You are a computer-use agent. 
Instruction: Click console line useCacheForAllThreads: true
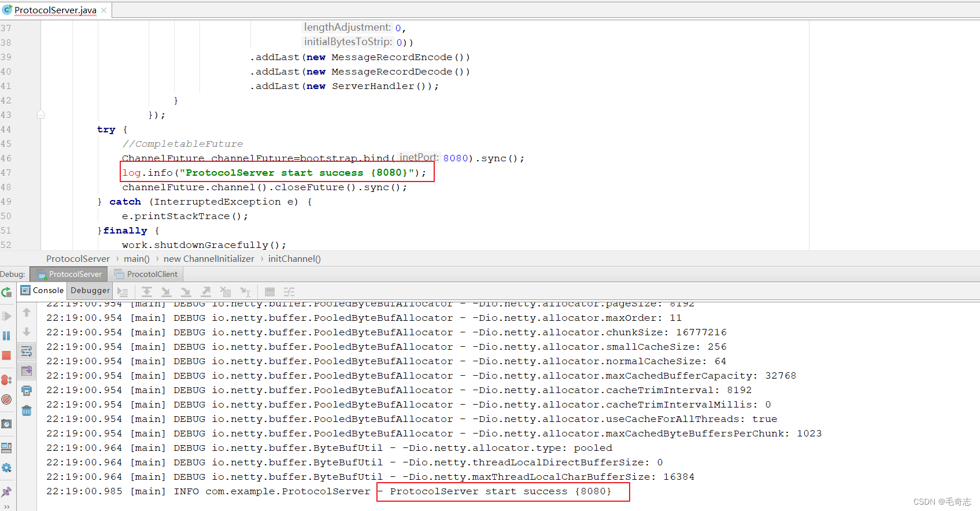[x=412, y=419]
